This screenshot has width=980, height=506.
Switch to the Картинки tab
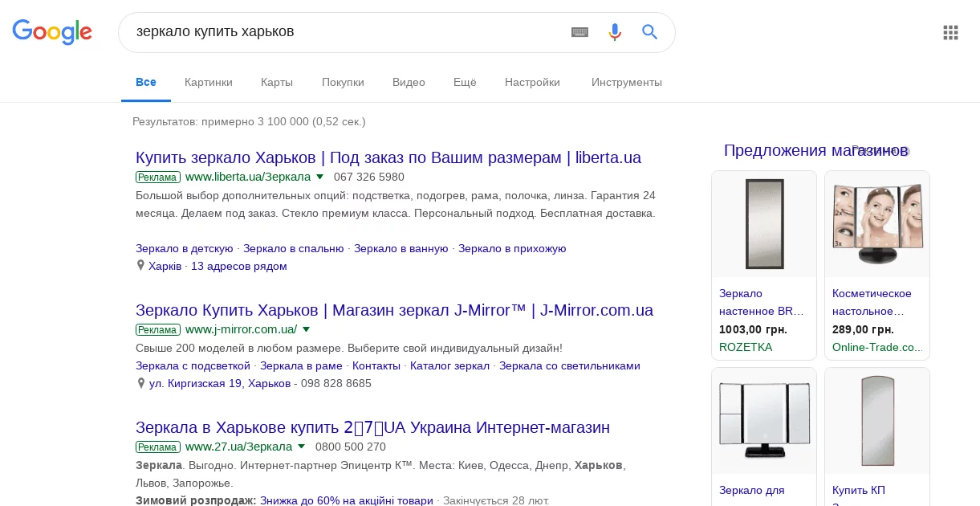point(209,82)
